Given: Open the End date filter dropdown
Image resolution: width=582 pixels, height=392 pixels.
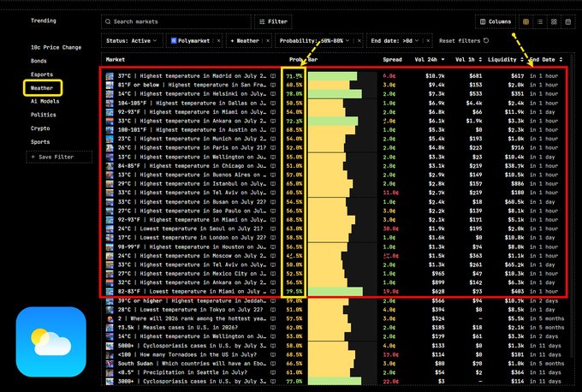Looking at the screenshot, I should coord(395,41).
